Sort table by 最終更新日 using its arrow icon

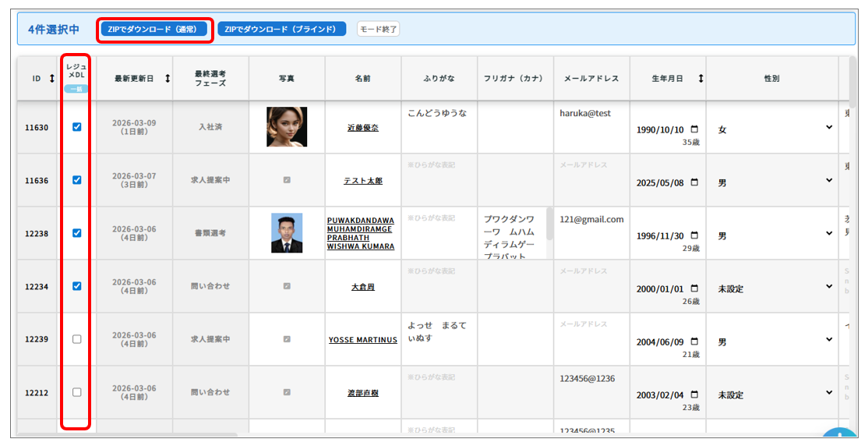pos(168,79)
